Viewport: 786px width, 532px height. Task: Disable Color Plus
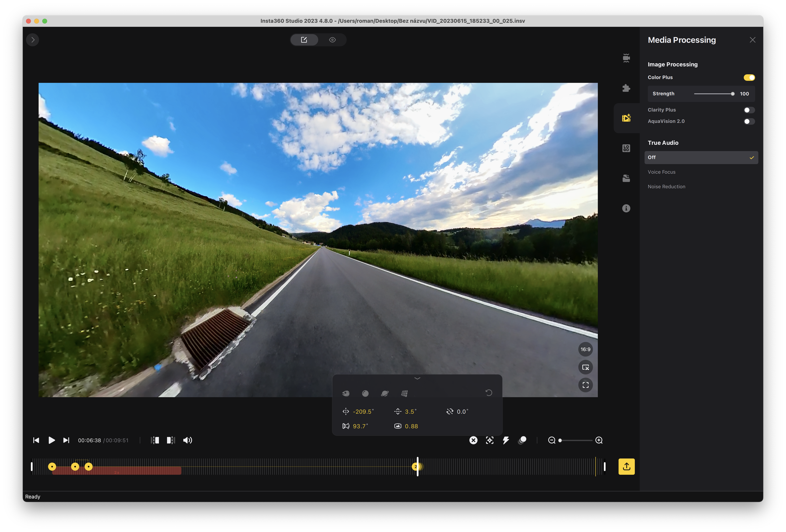pyautogui.click(x=749, y=77)
